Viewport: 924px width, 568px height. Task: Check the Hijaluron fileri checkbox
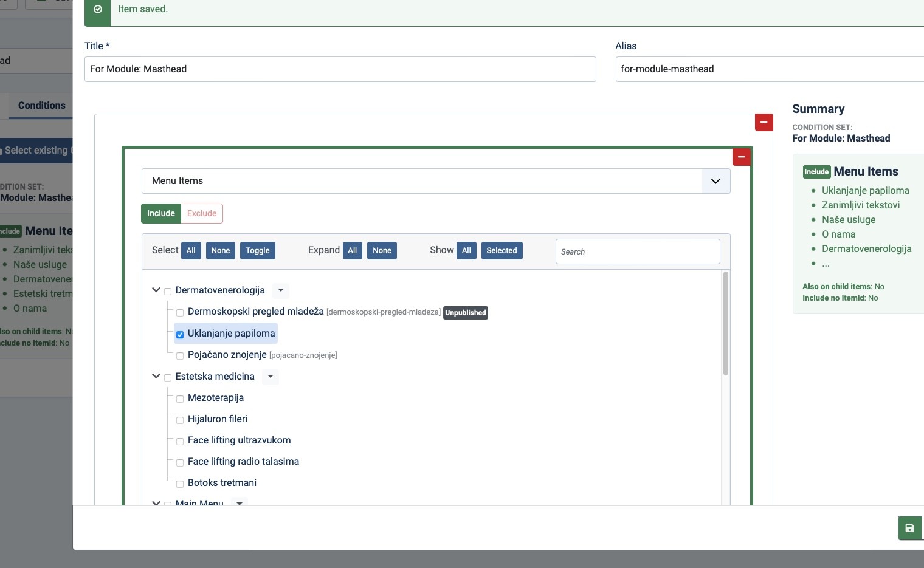point(180,420)
